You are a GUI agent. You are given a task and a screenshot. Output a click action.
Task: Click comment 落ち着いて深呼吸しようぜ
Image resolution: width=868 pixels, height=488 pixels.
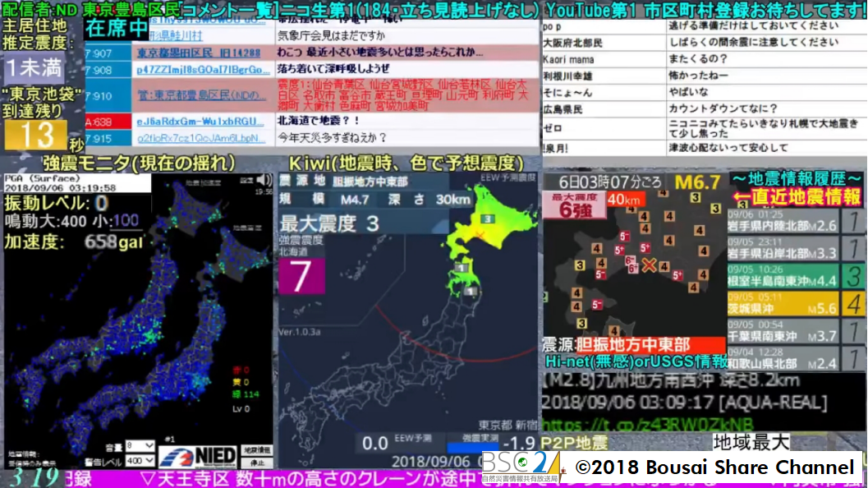[333, 69]
